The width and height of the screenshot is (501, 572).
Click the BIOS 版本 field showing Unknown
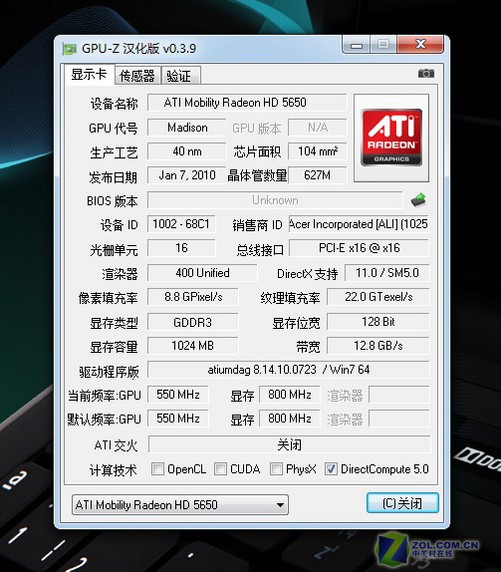[275, 200]
